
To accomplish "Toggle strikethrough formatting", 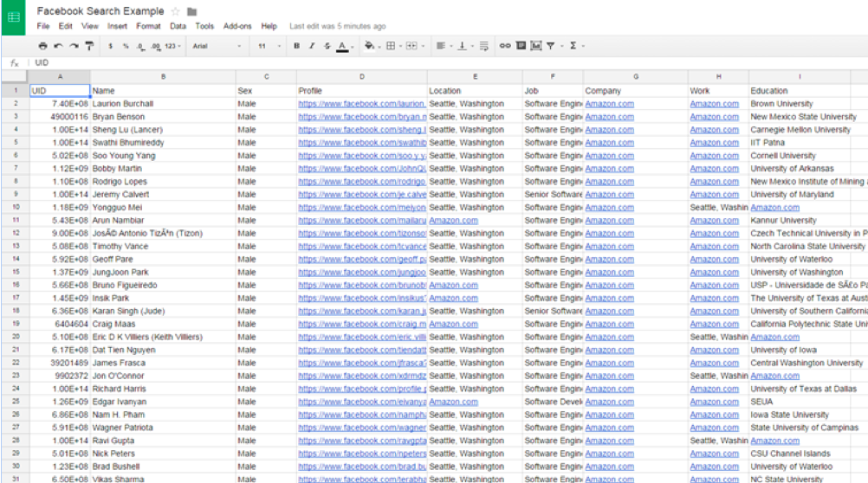I will (327, 46).
